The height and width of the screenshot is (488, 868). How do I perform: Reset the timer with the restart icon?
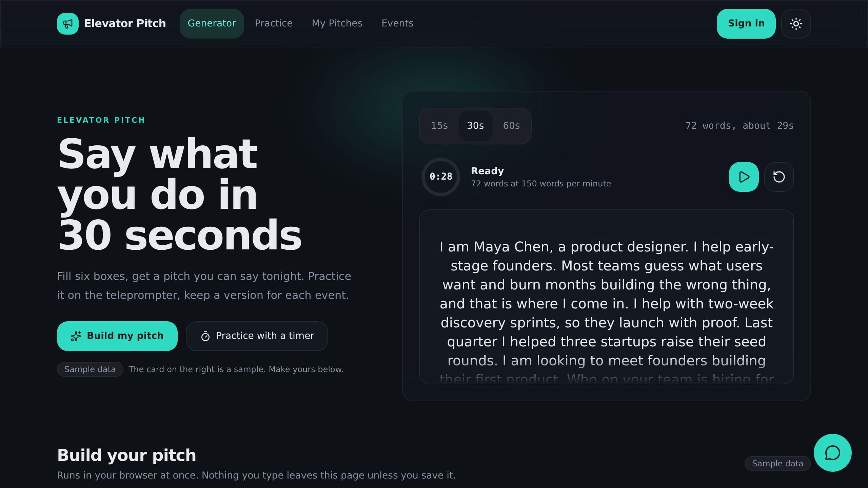click(x=779, y=177)
